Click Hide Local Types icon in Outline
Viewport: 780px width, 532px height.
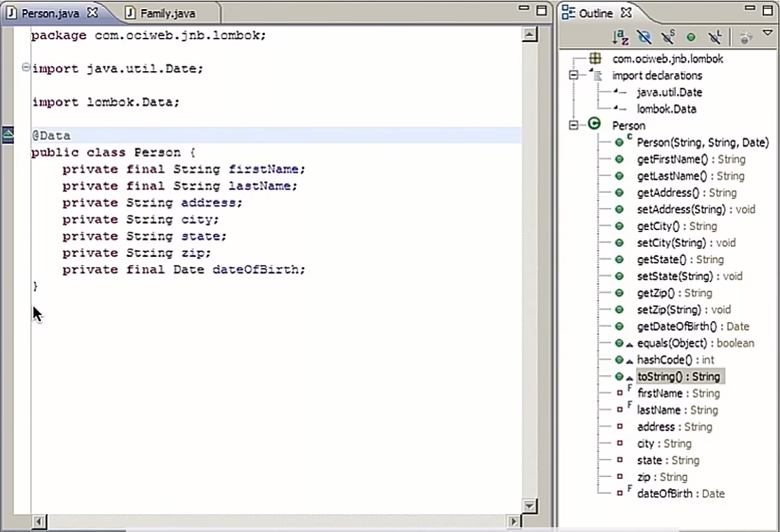click(x=715, y=37)
